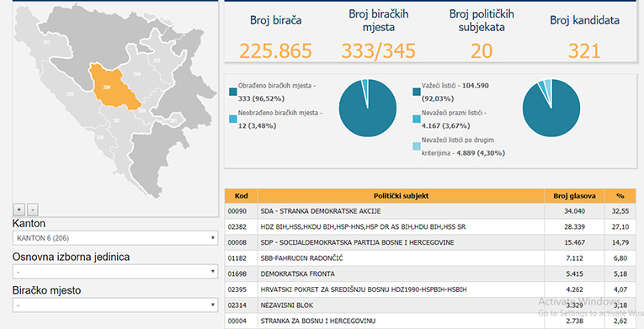
Task: Sort table by Kod column header
Action: (x=241, y=196)
